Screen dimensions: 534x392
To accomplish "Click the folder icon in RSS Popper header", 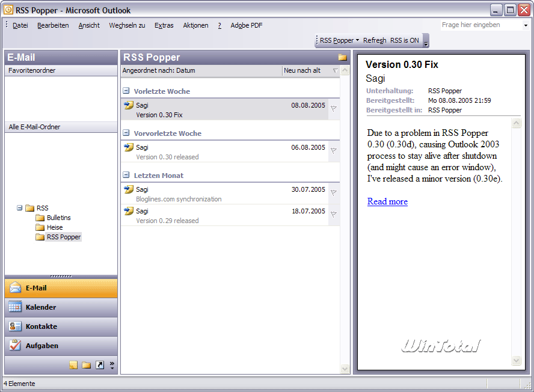I will (342, 57).
